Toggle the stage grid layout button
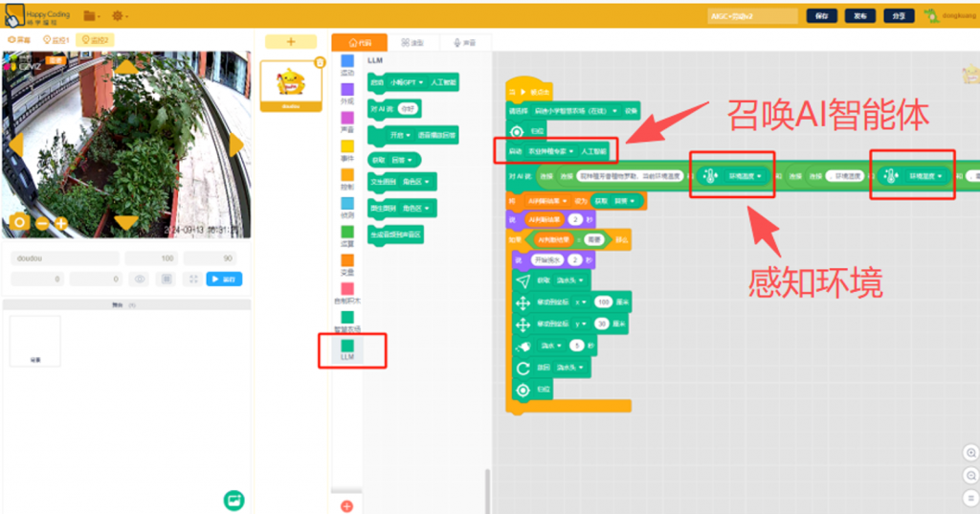The height and width of the screenshot is (514, 980). pyautogui.click(x=167, y=279)
